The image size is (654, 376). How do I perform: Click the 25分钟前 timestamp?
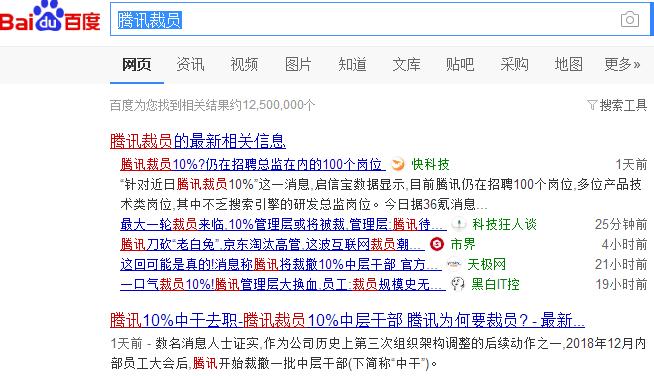coord(621,225)
